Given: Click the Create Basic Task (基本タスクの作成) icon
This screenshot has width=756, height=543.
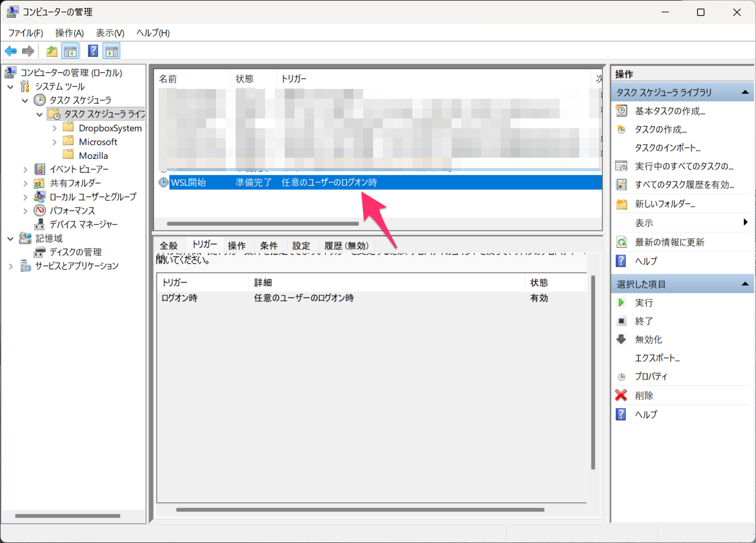Looking at the screenshot, I should (x=621, y=111).
